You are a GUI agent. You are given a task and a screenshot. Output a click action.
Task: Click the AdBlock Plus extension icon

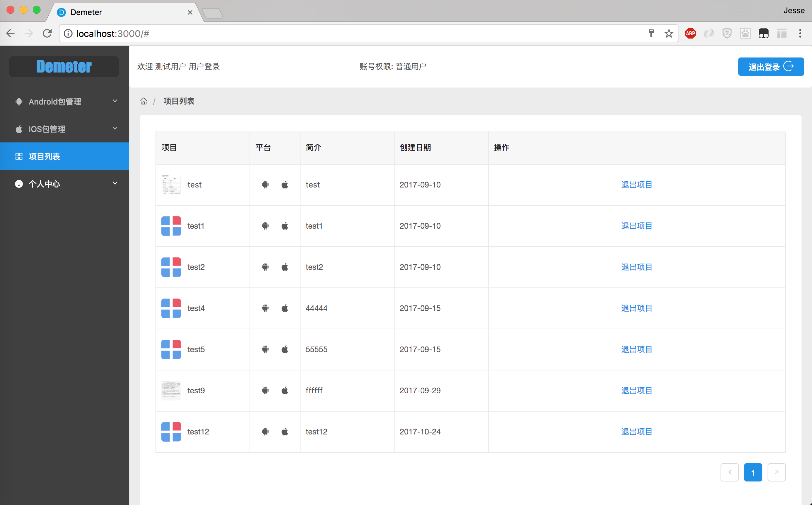pyautogui.click(x=690, y=33)
